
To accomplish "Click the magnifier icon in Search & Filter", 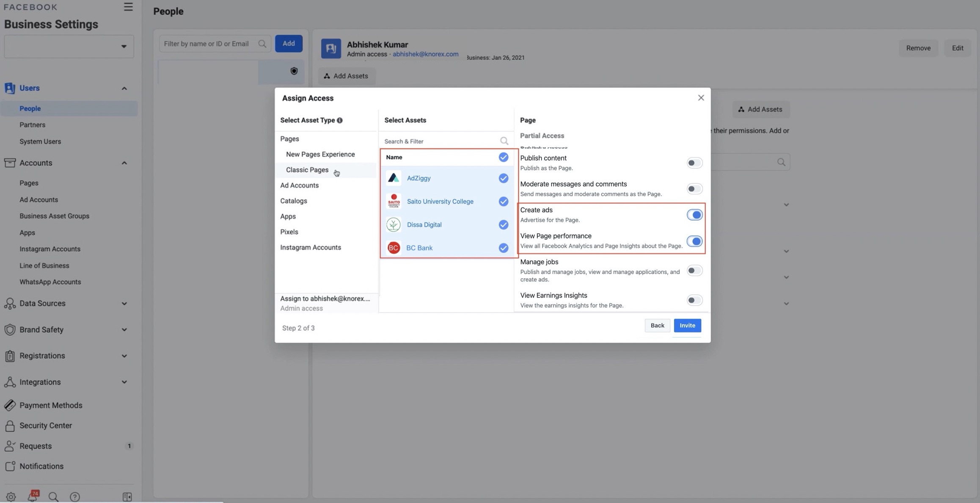I will [x=504, y=141].
